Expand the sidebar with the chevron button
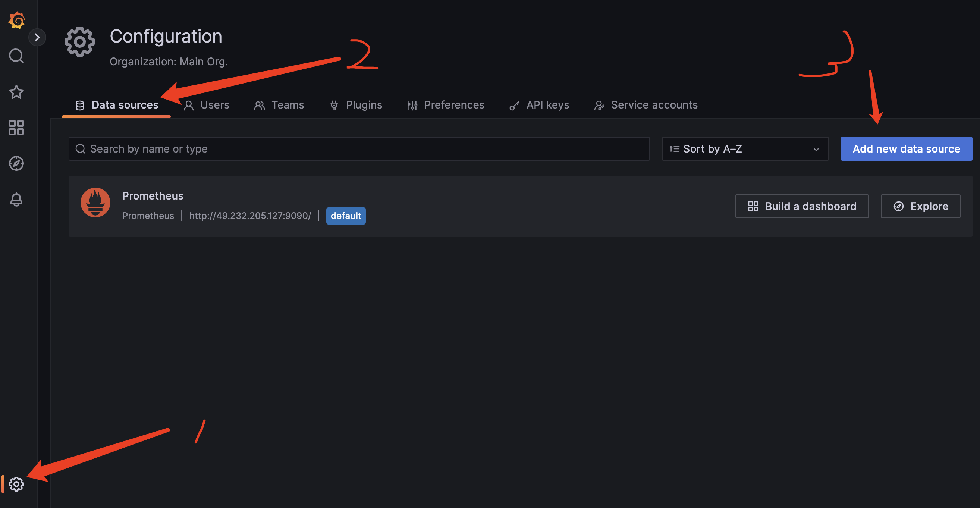980x508 pixels. click(37, 37)
